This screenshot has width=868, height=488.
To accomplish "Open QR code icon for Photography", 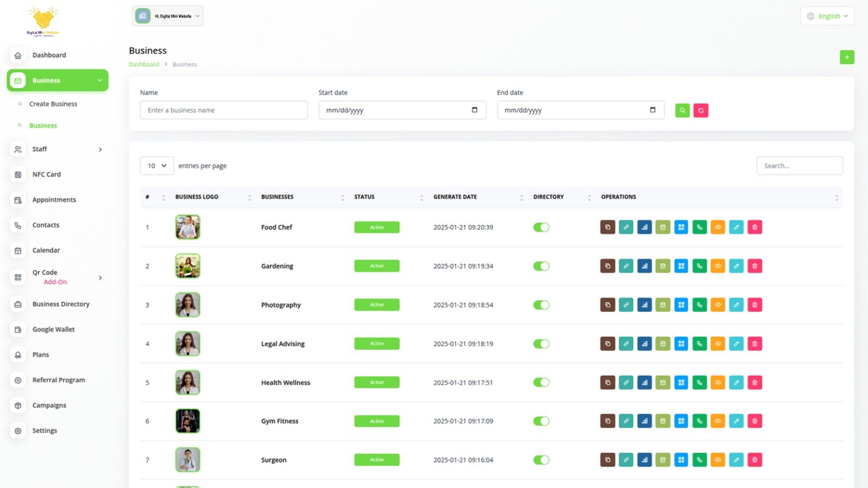I will (x=681, y=305).
